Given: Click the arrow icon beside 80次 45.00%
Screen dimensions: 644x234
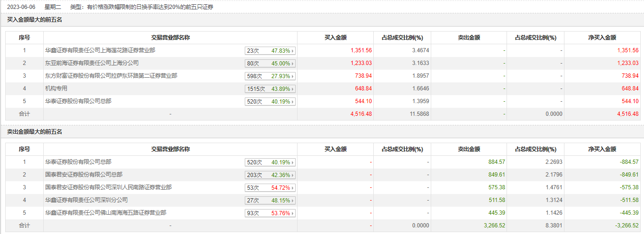Looking at the screenshot, I should [293, 64].
